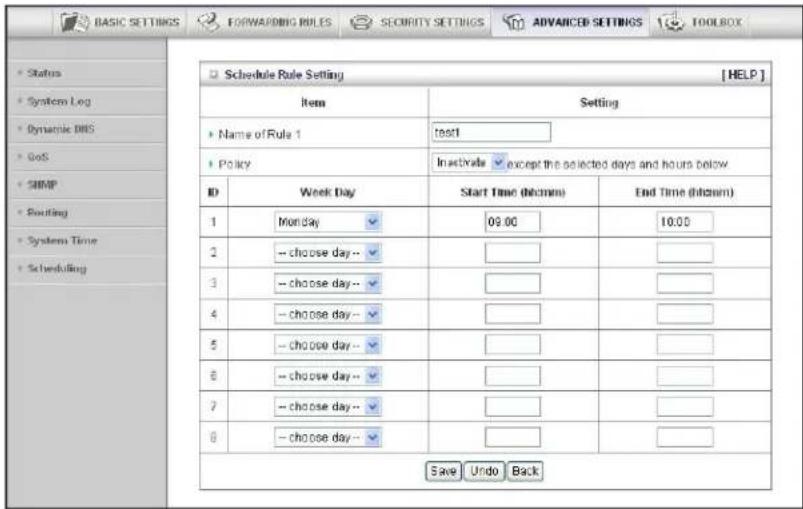803x509 pixels.
Task: Open the Security Settings tab
Action: pyautogui.click(x=416, y=22)
